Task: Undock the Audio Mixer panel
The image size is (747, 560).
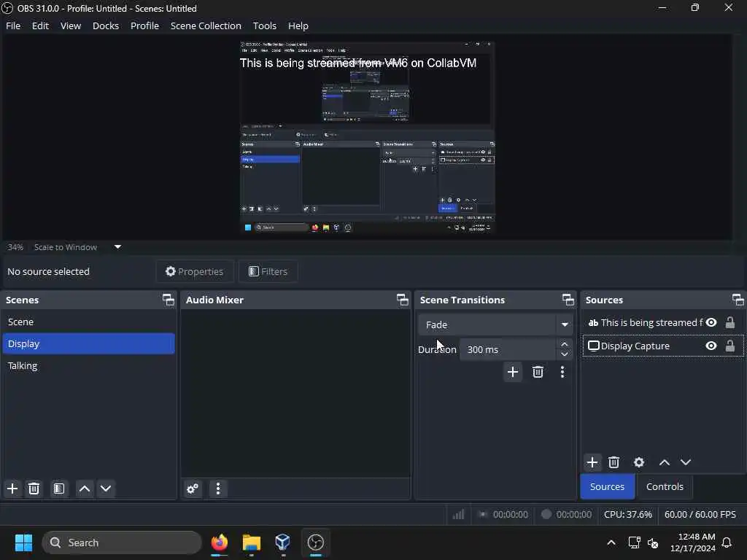Action: (403, 300)
